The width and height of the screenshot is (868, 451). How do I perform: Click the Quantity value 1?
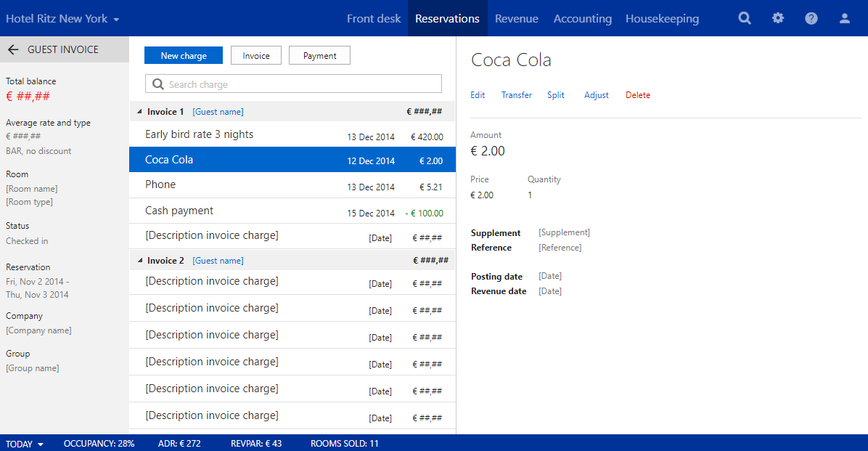pos(530,195)
